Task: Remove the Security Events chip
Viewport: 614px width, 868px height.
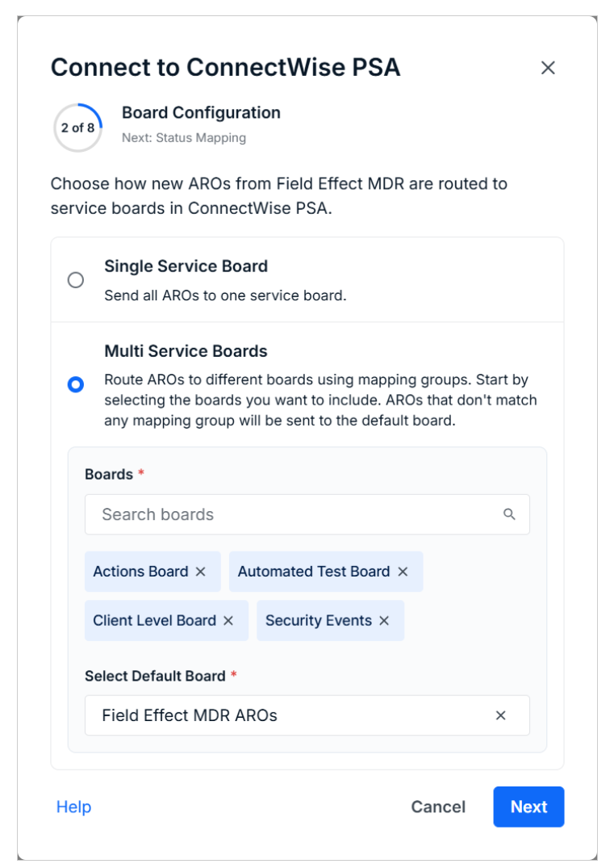Action: [x=384, y=621]
